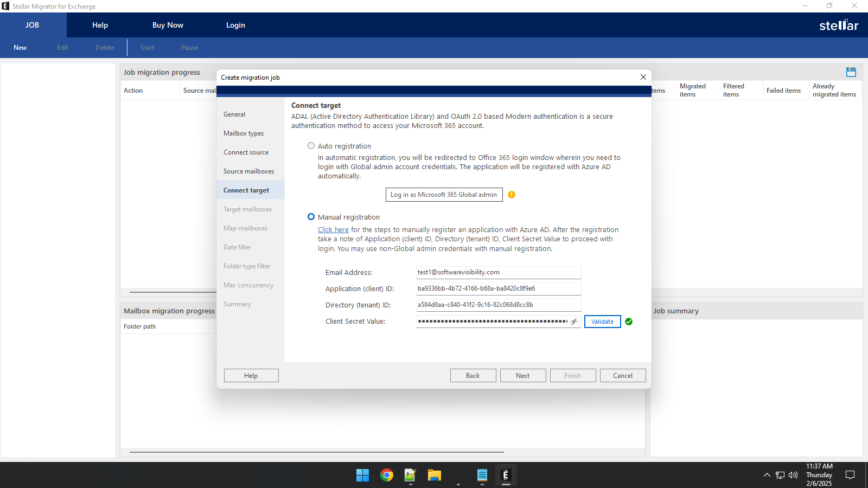Screen dimensions: 868x488
Task: Click the Edit toolbar item
Action: [62, 48]
